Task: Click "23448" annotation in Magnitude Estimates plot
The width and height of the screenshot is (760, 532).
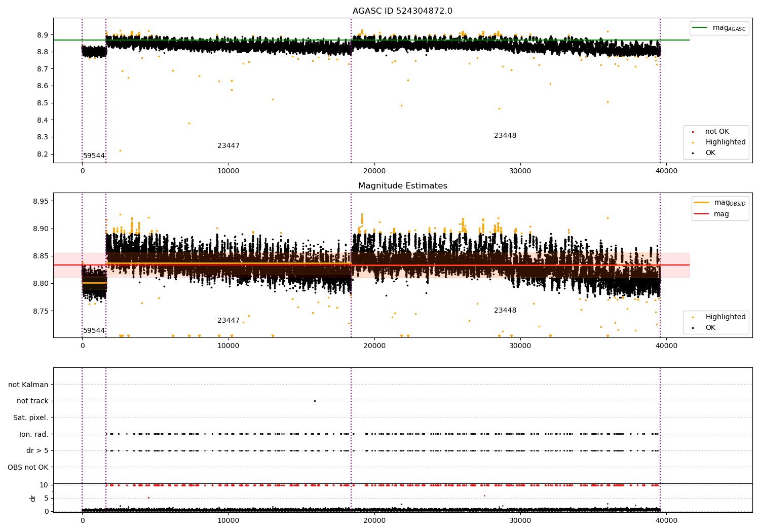Action: pos(505,311)
